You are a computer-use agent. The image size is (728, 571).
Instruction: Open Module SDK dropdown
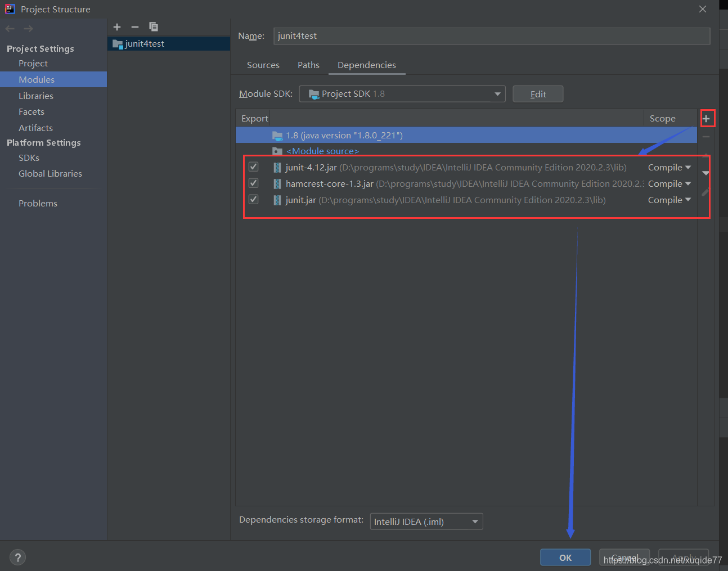point(402,94)
